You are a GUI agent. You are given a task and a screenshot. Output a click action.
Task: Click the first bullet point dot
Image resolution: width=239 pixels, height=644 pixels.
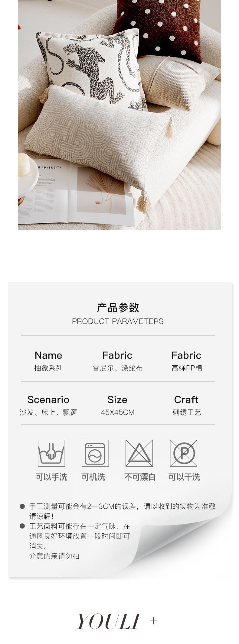coord(22,506)
